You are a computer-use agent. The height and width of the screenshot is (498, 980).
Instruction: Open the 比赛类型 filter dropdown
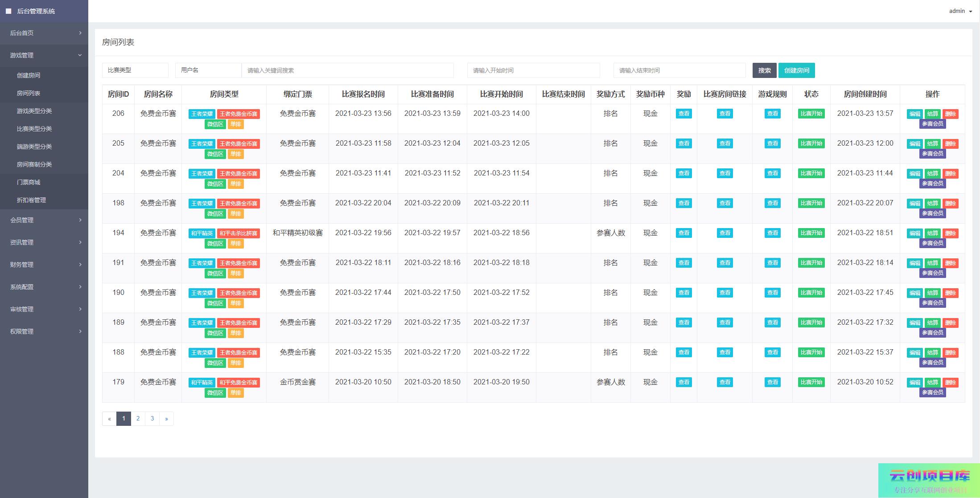[135, 70]
